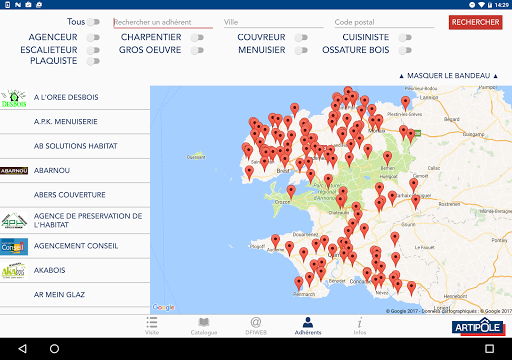Tap the map pin near Plestin-les-Grèves
The width and height of the screenshot is (512, 360).
[x=405, y=103]
